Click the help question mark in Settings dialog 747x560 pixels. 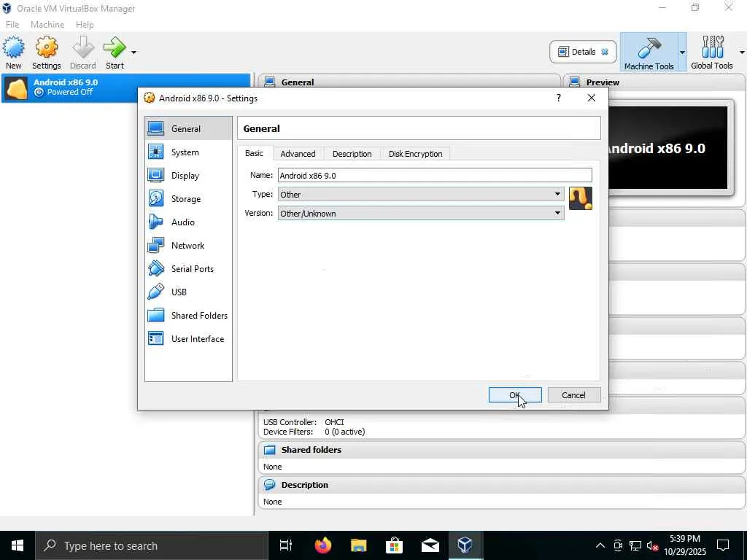point(558,98)
